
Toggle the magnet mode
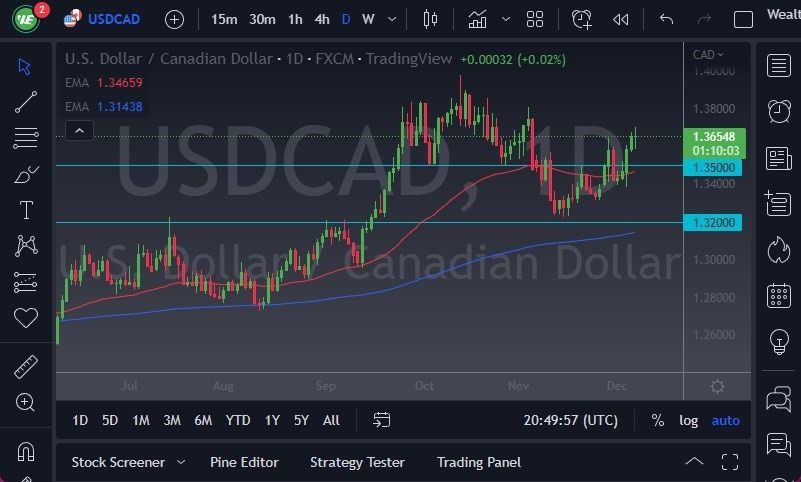click(26, 451)
